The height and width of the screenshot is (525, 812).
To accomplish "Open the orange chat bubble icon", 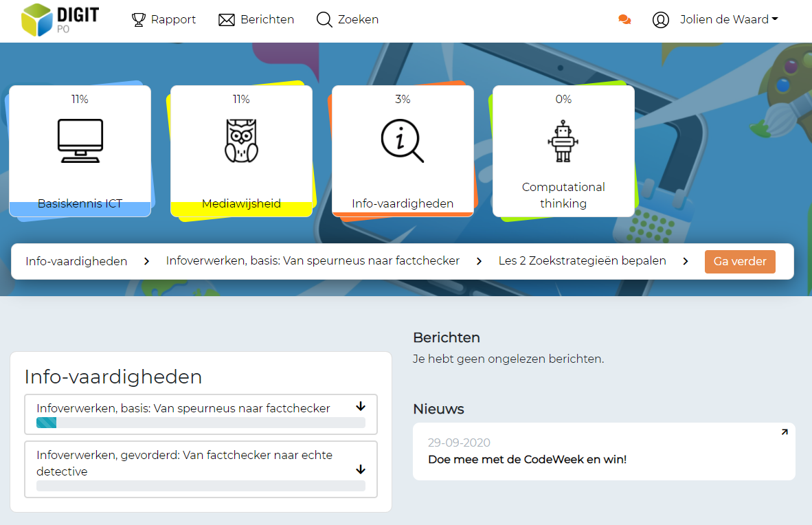I will [x=624, y=19].
